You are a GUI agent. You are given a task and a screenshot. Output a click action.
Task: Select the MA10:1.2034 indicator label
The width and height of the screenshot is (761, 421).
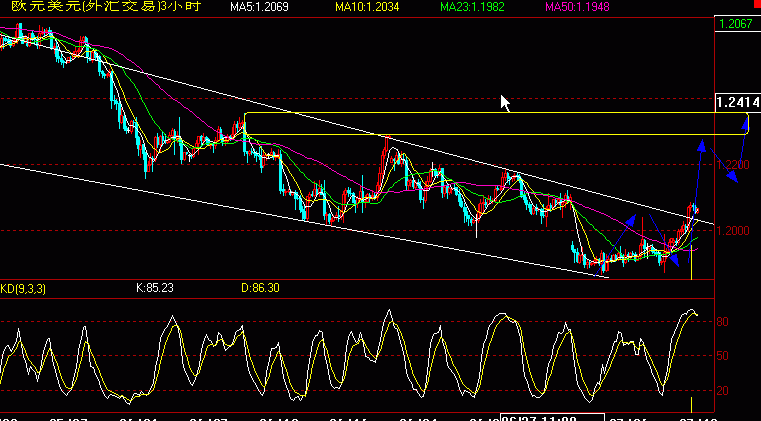(367, 7)
